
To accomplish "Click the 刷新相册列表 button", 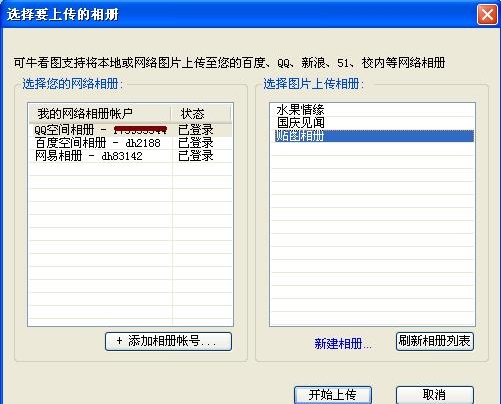I will pos(435,341).
